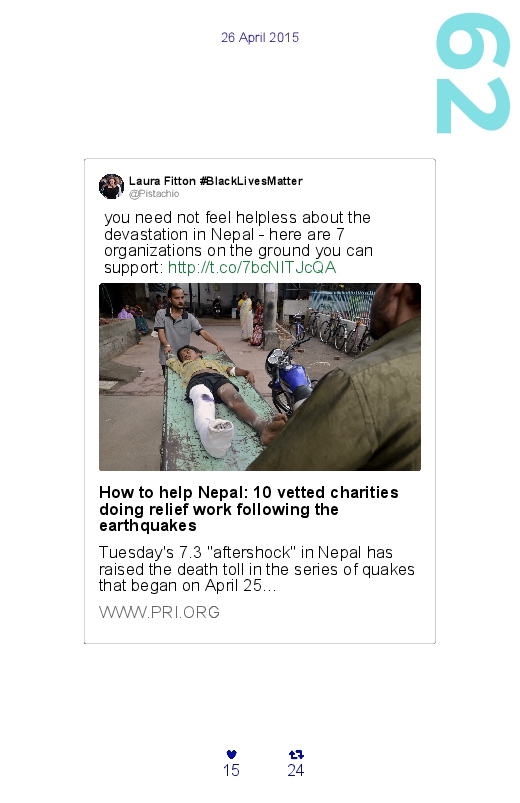Screen dimensions: 520x803
Task: Open Laura Fitton's profile avatar
Action: [111, 186]
